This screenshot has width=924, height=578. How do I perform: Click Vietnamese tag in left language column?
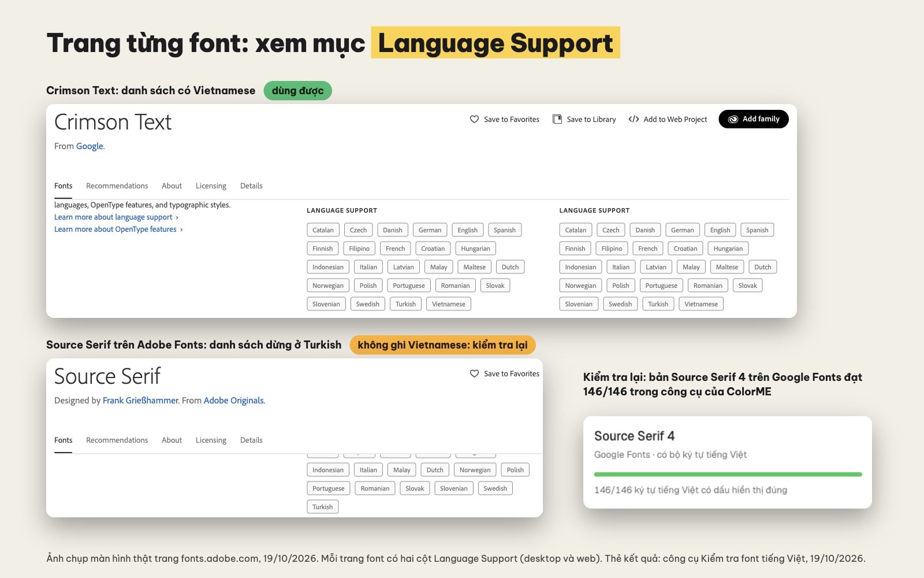tap(449, 304)
